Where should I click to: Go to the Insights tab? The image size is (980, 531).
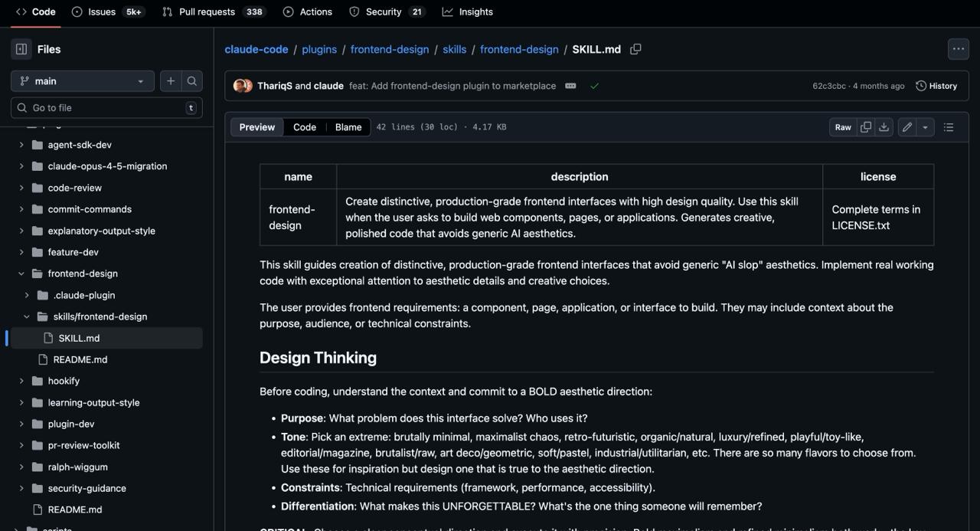click(467, 11)
